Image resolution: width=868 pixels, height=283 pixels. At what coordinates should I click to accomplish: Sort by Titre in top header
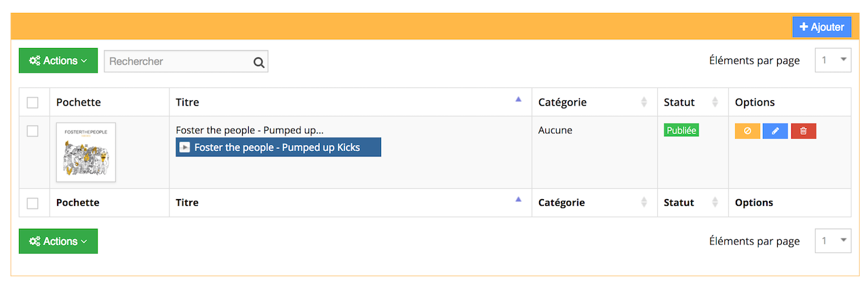518,100
